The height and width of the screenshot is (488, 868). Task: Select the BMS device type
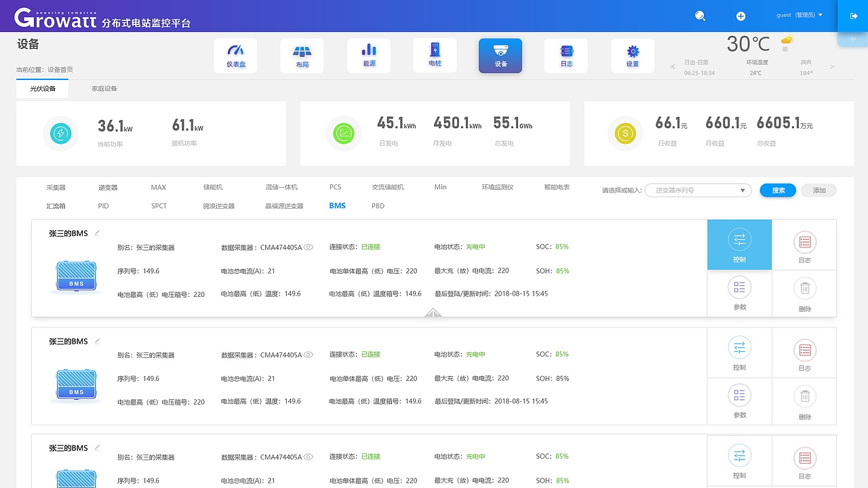[x=337, y=206]
